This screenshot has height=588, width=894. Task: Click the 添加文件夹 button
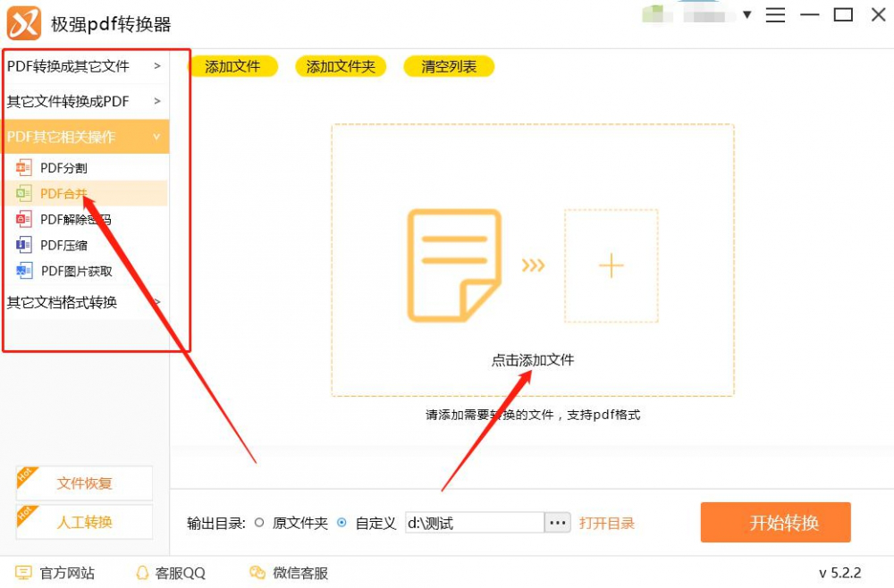coord(341,67)
